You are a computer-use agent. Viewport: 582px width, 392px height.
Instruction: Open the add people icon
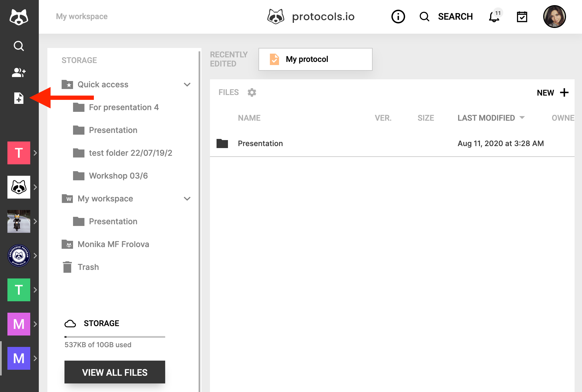pos(19,72)
